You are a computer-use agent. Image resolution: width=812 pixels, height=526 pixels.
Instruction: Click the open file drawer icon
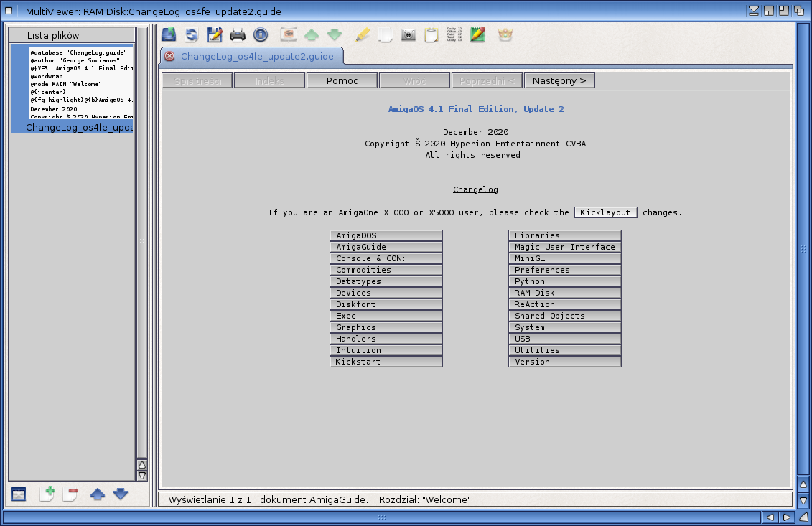[x=169, y=34]
